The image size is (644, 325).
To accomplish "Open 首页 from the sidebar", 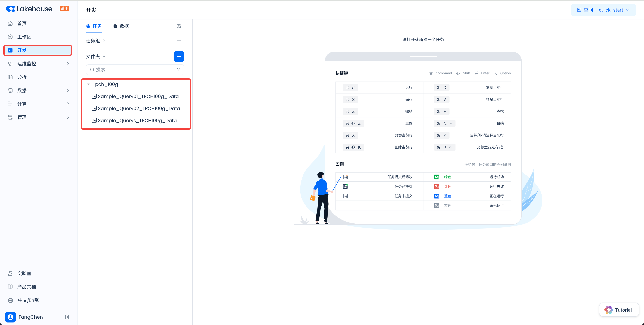I will [x=22, y=23].
